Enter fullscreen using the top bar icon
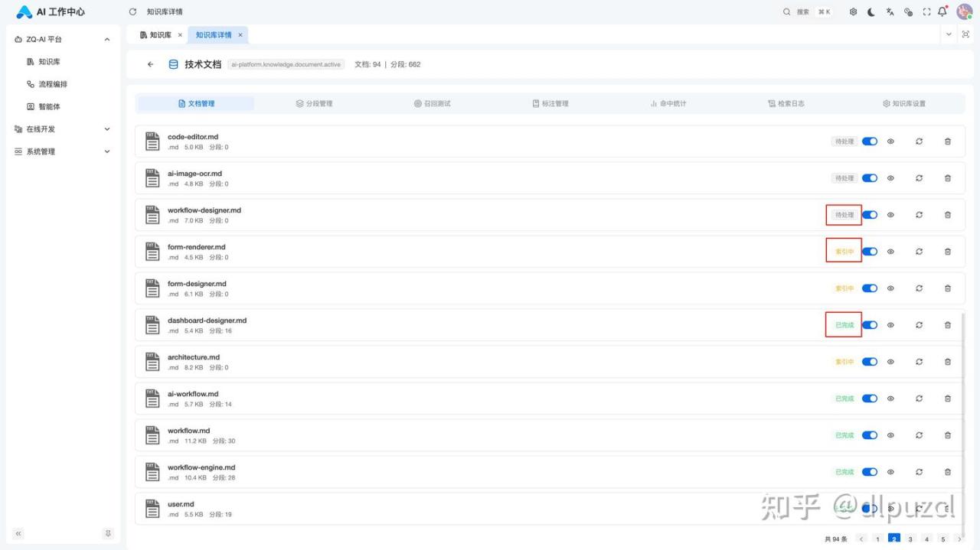This screenshot has height=550, width=980. pos(926,12)
